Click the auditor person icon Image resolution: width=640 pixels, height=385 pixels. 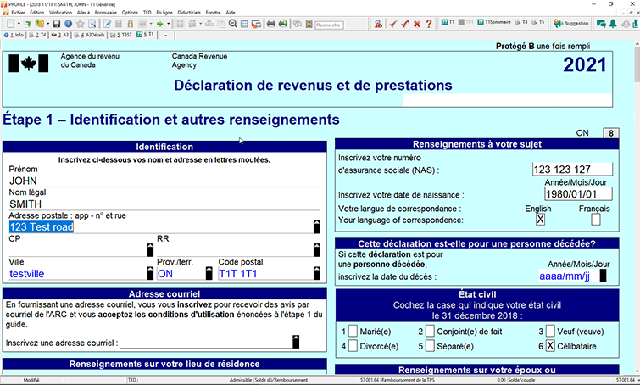point(378,24)
